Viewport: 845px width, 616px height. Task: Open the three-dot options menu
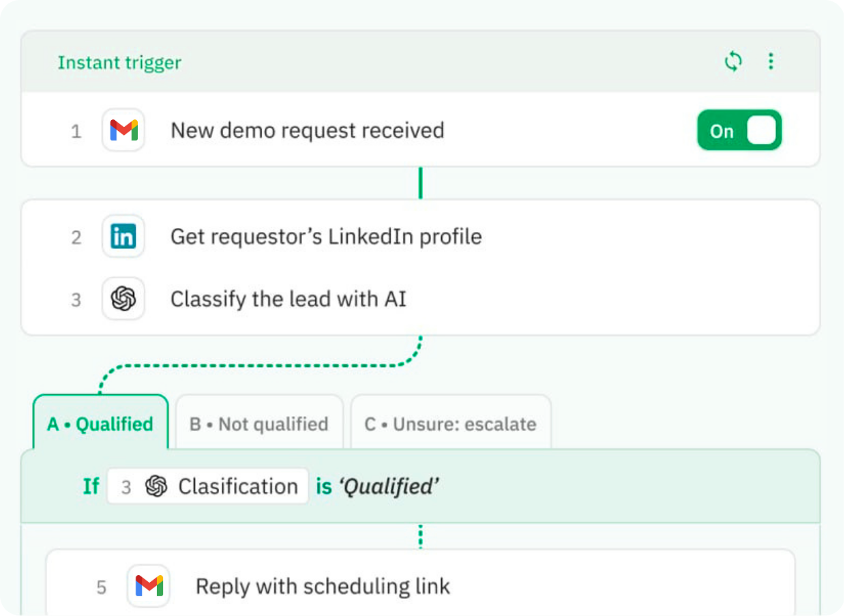point(771,62)
